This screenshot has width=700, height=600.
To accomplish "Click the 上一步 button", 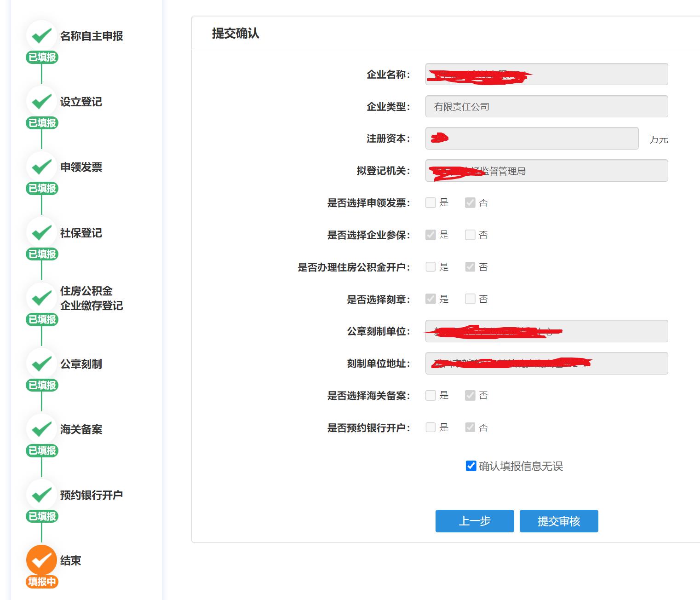I will click(474, 521).
